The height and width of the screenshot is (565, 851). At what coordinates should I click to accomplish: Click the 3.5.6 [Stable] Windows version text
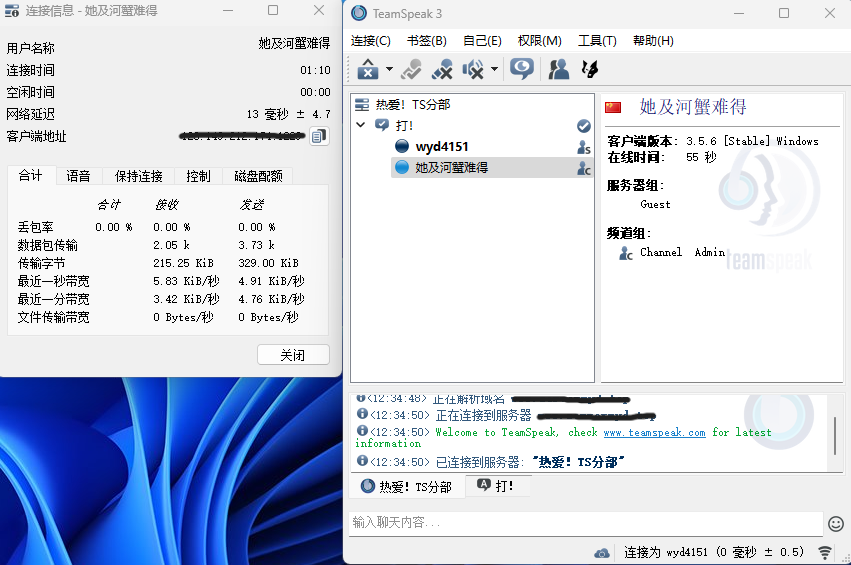tap(752, 141)
